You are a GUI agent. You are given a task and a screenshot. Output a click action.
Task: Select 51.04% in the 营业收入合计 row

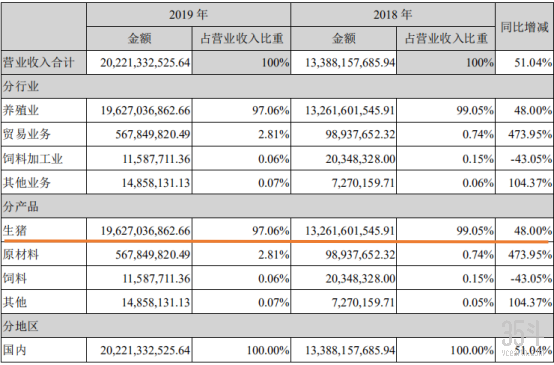533,63
